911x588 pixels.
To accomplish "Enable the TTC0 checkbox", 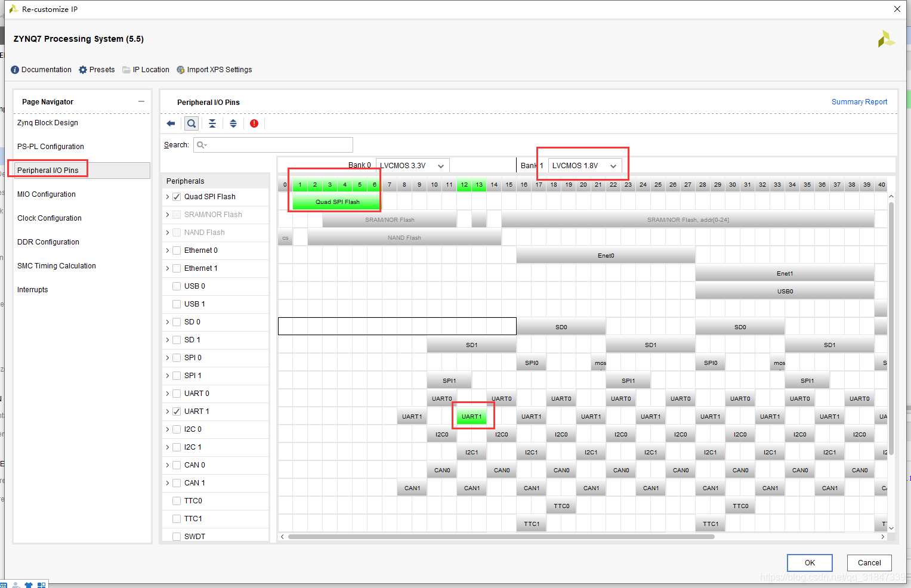I will coord(177,501).
